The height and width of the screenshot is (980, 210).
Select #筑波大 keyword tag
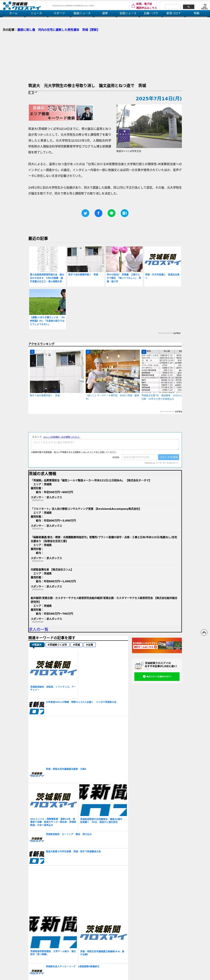(x=37, y=645)
